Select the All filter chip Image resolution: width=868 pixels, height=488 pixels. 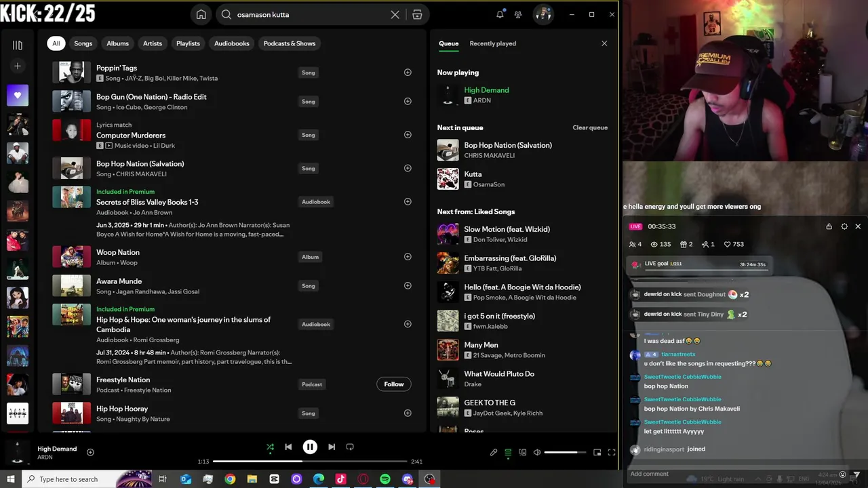coord(56,43)
